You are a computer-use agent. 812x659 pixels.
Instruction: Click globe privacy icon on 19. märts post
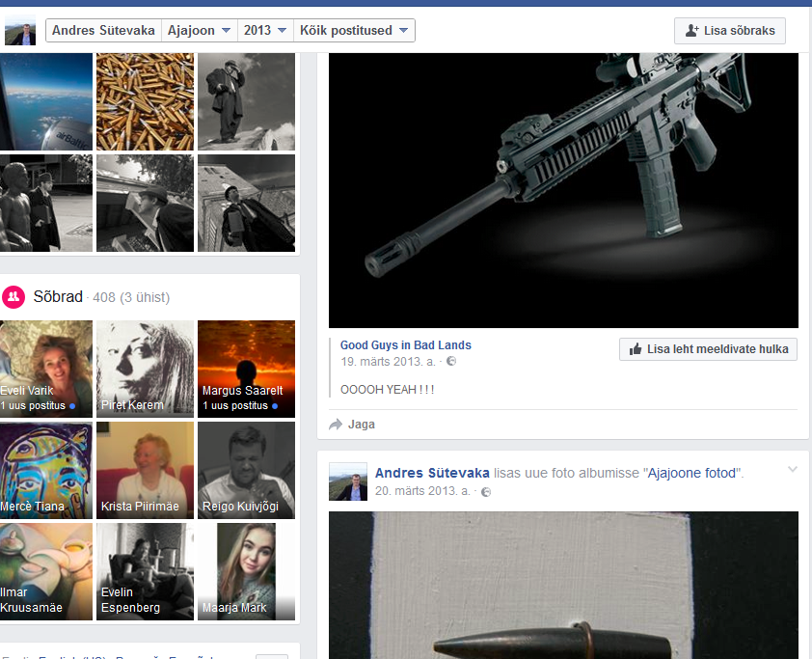[451, 361]
